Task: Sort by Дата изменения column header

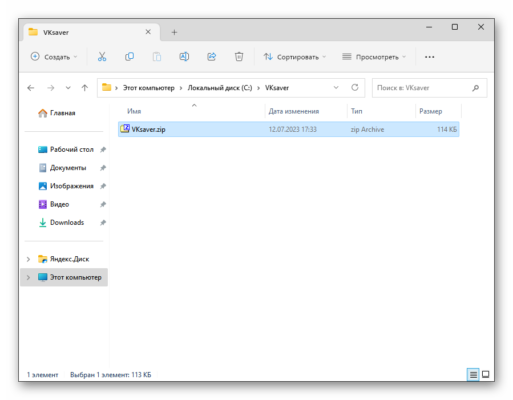Action: 294,111
